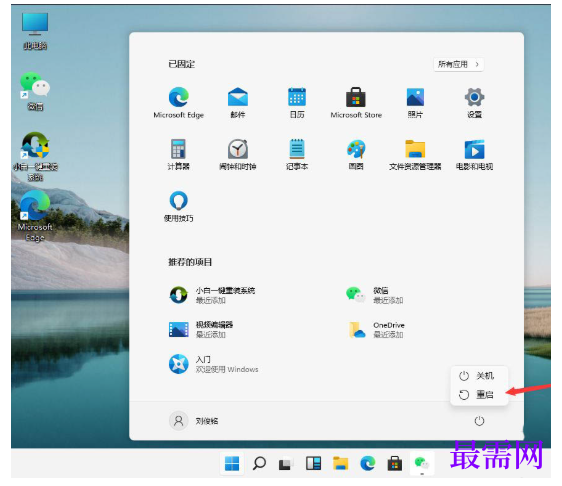Select 重启 (restart) option

479,395
